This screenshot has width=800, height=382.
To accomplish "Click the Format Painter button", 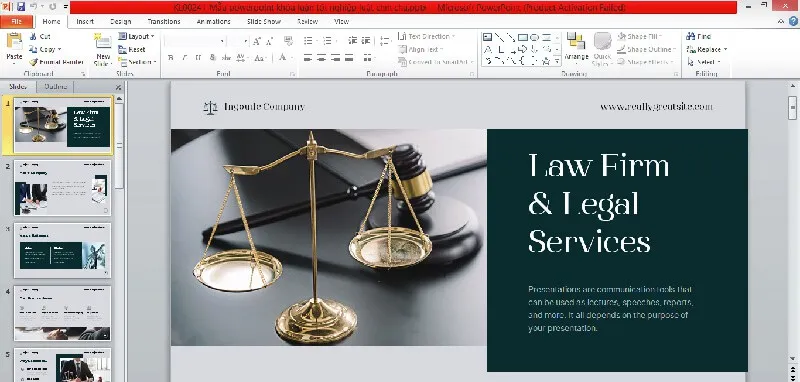I will click(56, 62).
